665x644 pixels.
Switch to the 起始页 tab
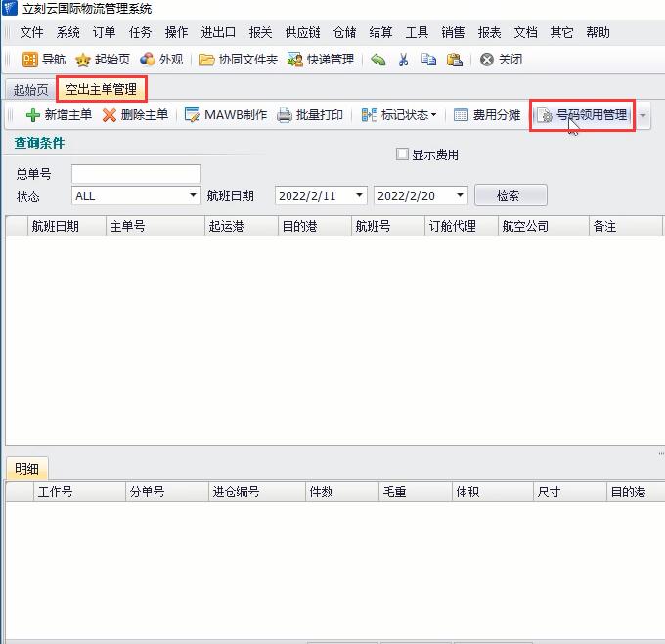click(x=30, y=90)
